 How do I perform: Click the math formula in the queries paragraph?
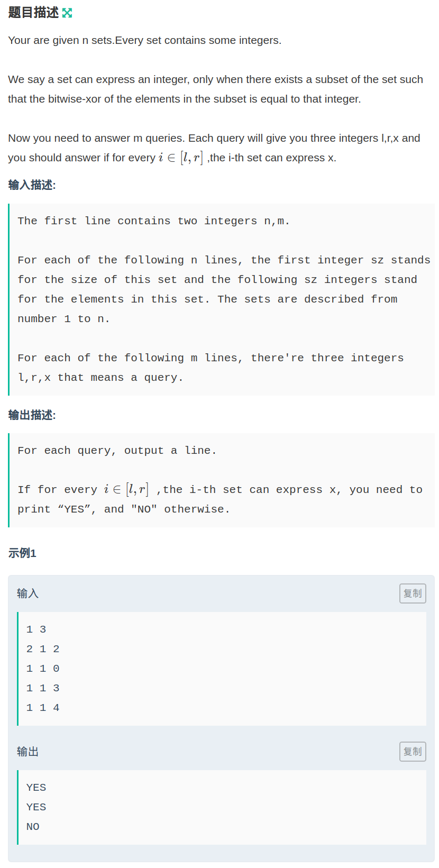(x=180, y=158)
